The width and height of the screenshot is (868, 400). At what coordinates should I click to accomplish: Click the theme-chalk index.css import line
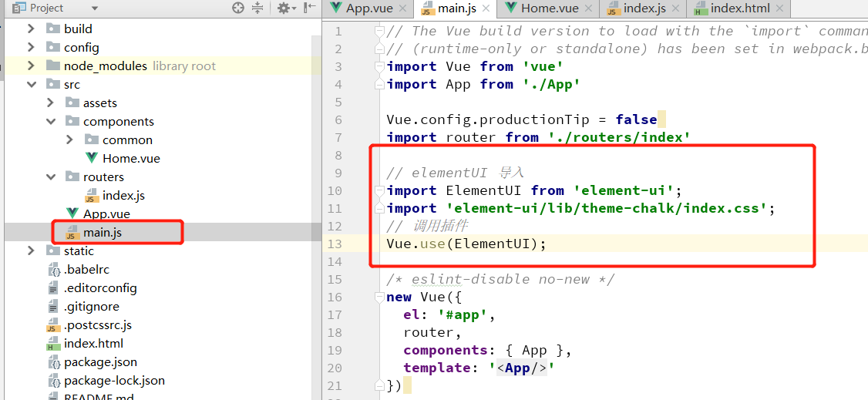point(580,209)
